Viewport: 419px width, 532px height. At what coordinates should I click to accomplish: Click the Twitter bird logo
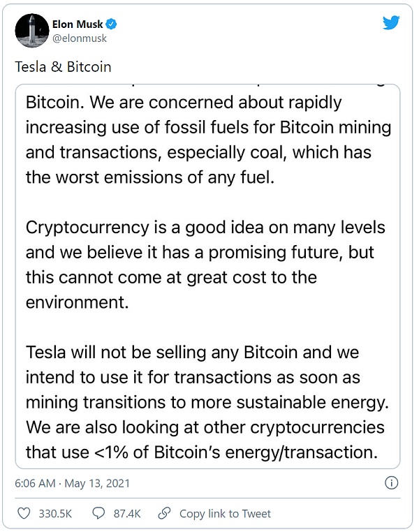391,23
